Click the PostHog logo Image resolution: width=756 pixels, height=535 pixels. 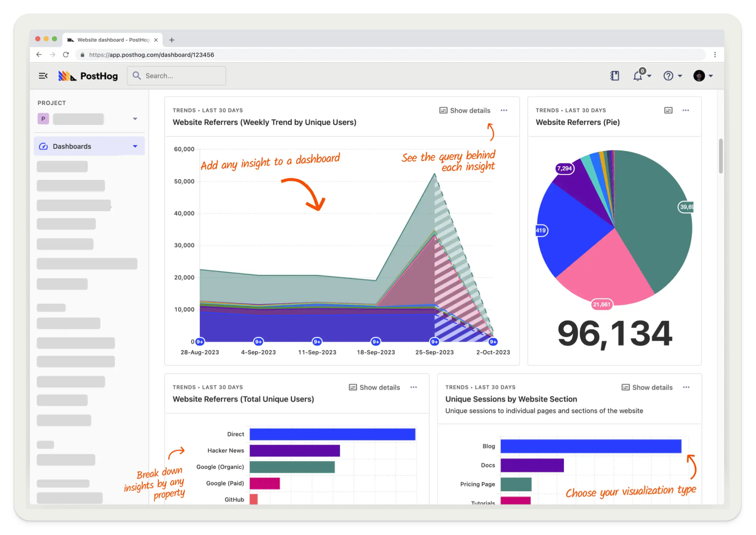tap(88, 76)
